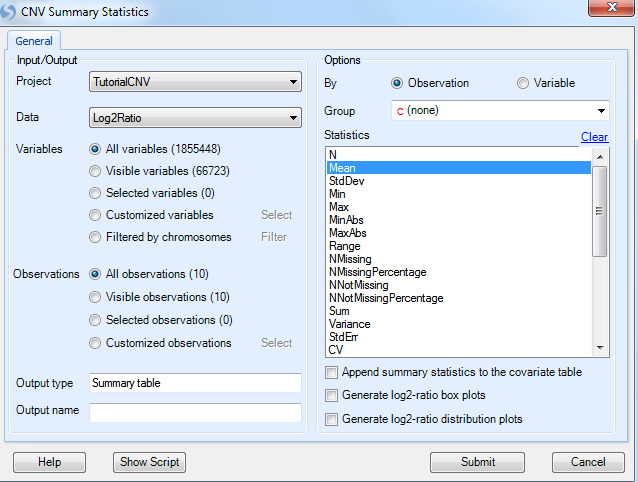Click the Clear link above Statistics
Image resolution: width=638 pixels, height=482 pixels.
(x=594, y=137)
